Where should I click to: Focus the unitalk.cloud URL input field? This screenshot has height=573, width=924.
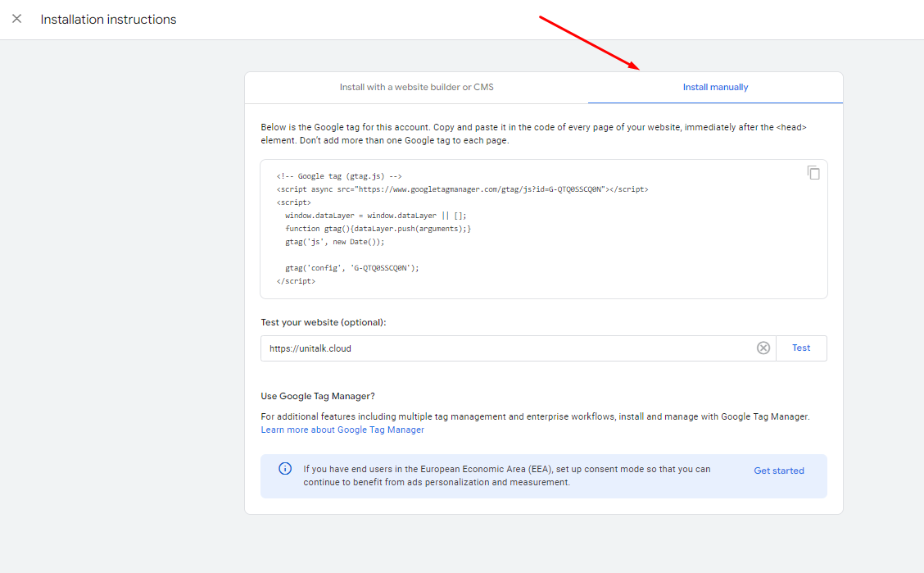(x=508, y=348)
